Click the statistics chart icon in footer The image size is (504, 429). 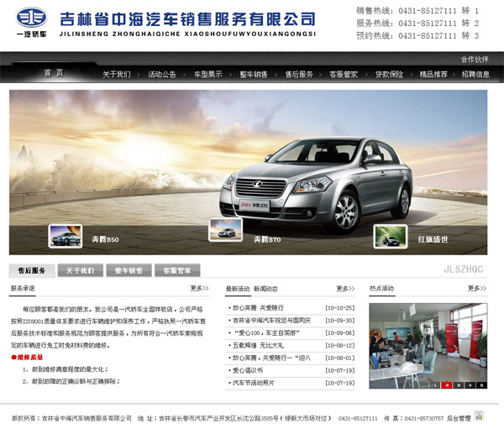pos(479,416)
